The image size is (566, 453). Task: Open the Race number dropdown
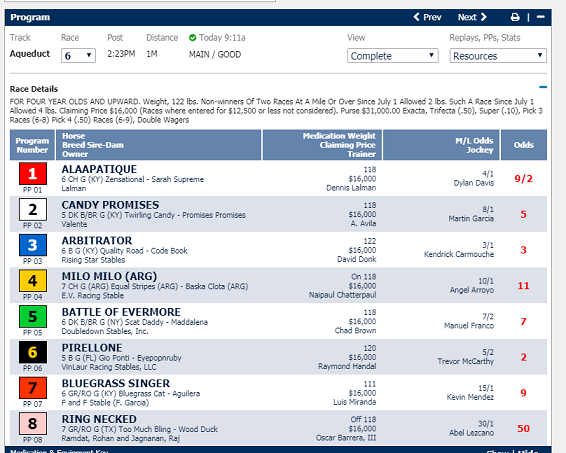(x=78, y=56)
